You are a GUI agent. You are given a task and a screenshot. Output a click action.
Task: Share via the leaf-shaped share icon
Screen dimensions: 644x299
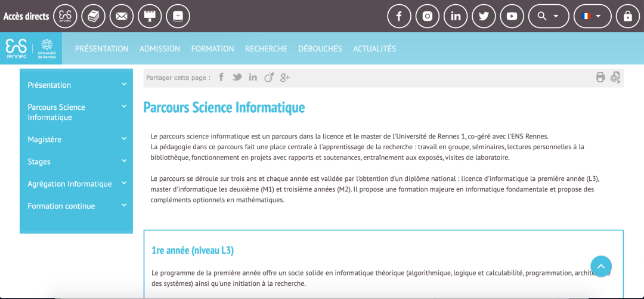tap(268, 77)
